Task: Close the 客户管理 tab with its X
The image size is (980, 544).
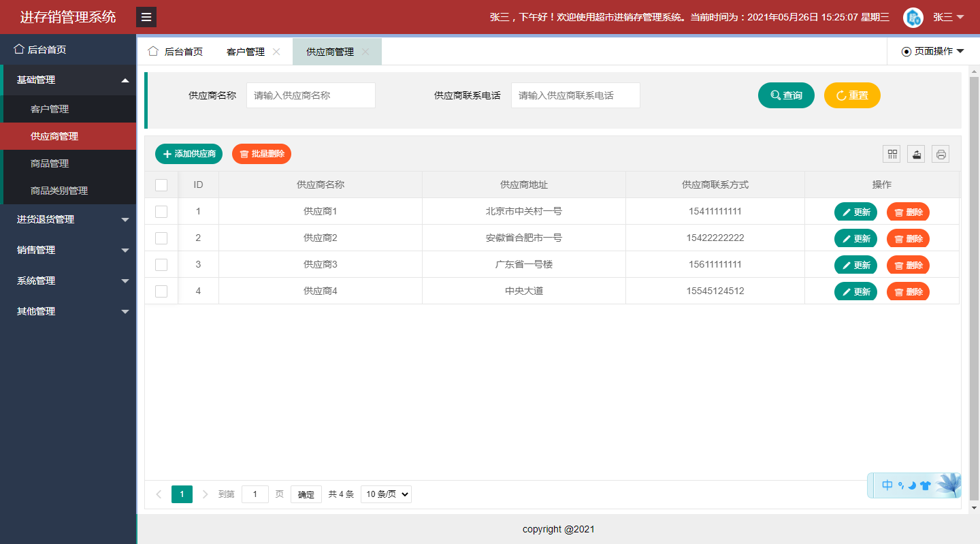Action: point(276,52)
